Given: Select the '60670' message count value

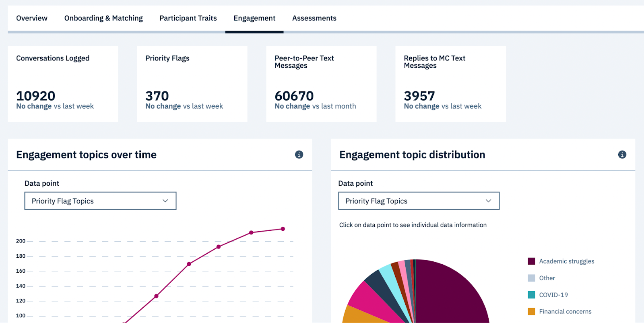Looking at the screenshot, I should tap(294, 96).
